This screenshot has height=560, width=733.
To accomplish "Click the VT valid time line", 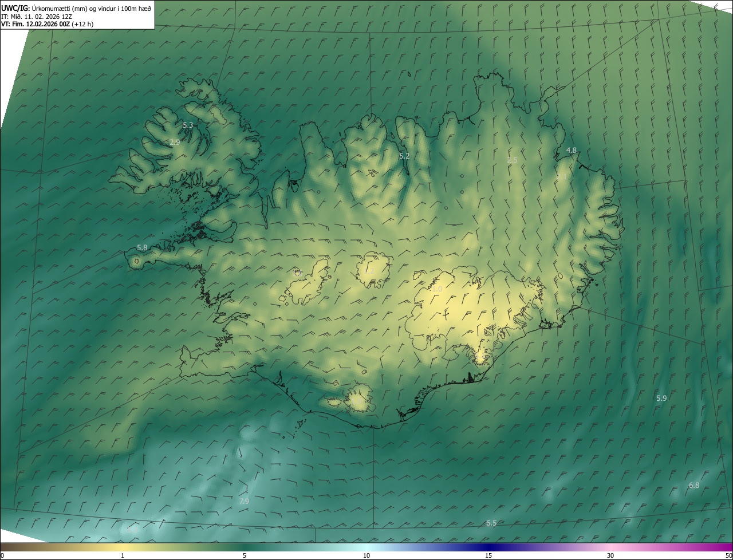I will pyautogui.click(x=47, y=24).
